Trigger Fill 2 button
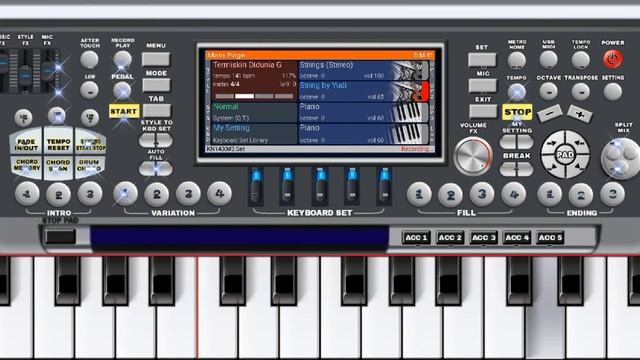Screen dimensions: 640x360 tap(450, 195)
